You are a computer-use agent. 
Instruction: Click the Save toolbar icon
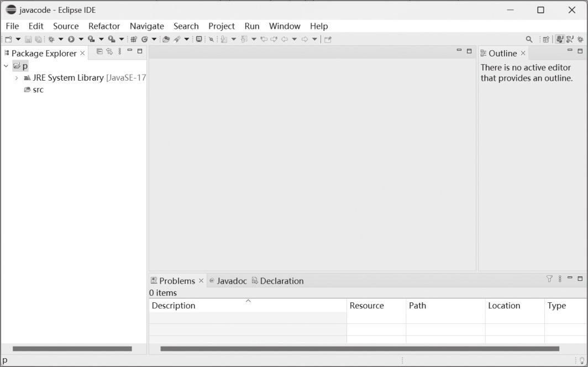coord(28,39)
